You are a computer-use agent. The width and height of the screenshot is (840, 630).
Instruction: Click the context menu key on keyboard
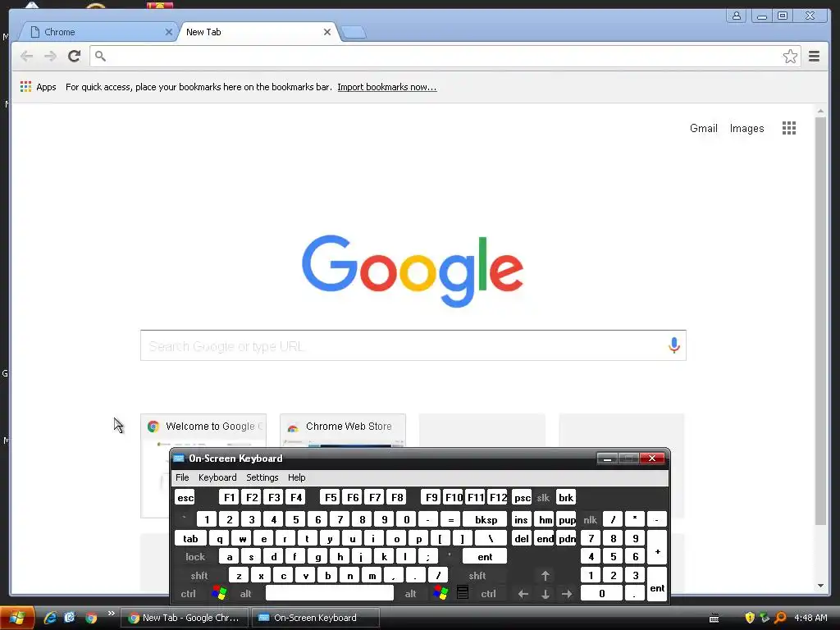(x=463, y=592)
